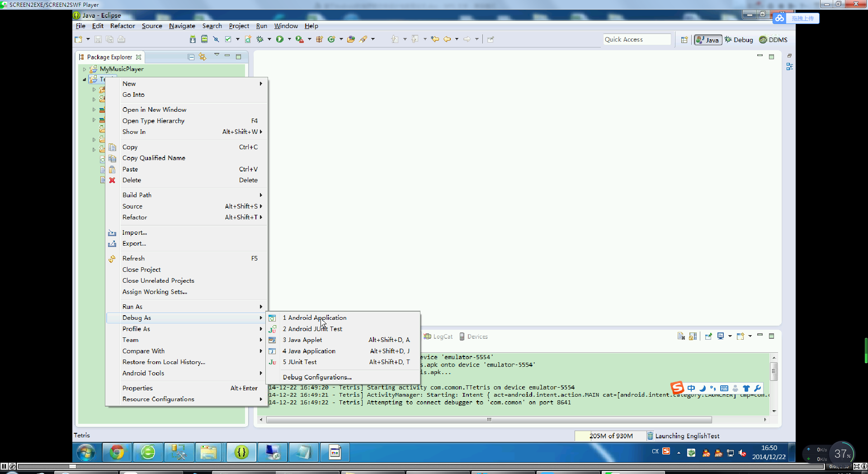
Task: Open the Debug button dropdown arrow
Action: tap(269, 39)
